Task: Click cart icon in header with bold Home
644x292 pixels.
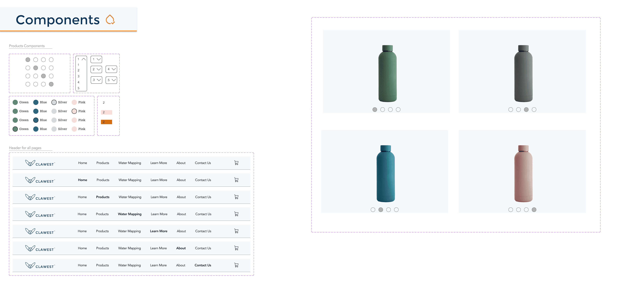Action: [x=236, y=180]
